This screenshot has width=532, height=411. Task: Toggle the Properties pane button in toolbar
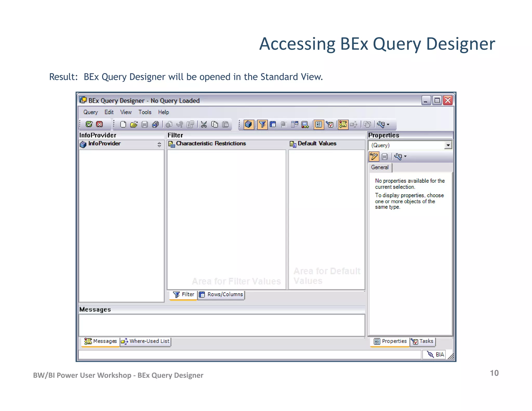click(319, 124)
